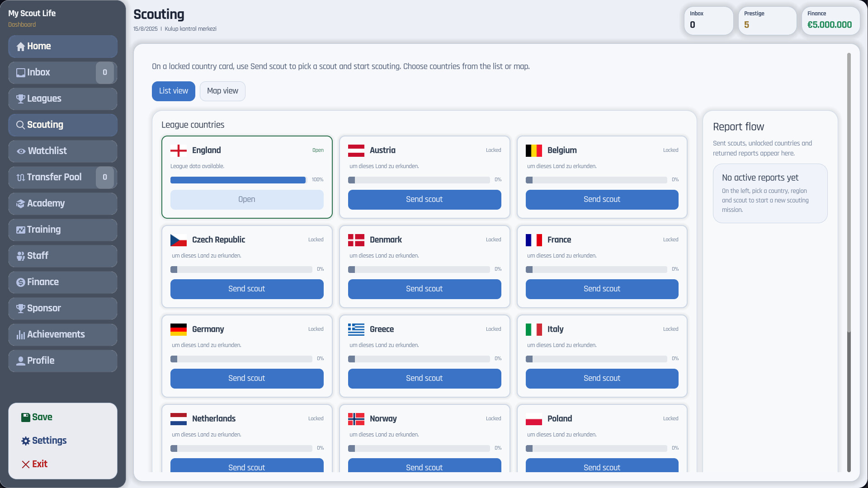Open Transfer Pool from the sidebar
868x488 pixels.
click(54, 178)
